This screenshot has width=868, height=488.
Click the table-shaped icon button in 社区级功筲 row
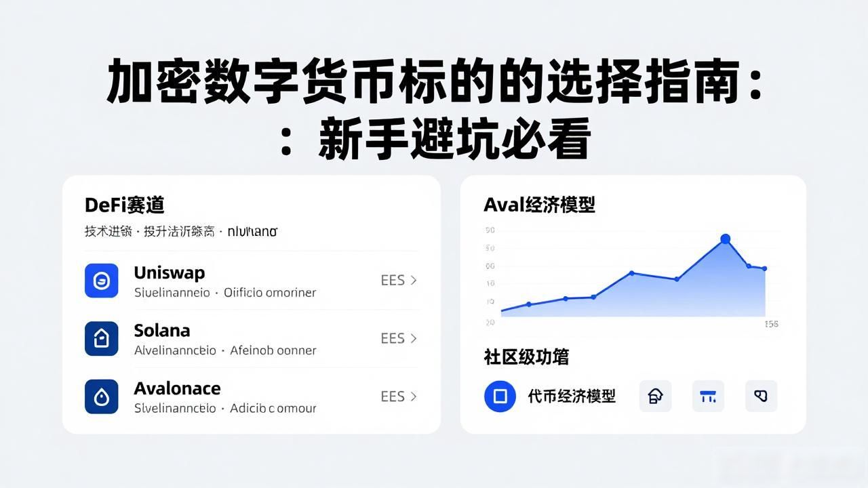point(708,396)
